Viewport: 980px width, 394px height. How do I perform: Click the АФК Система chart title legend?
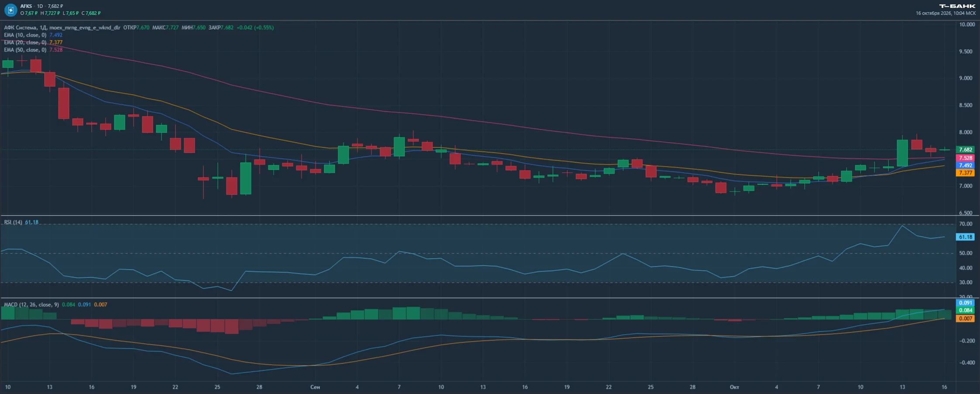[62, 27]
